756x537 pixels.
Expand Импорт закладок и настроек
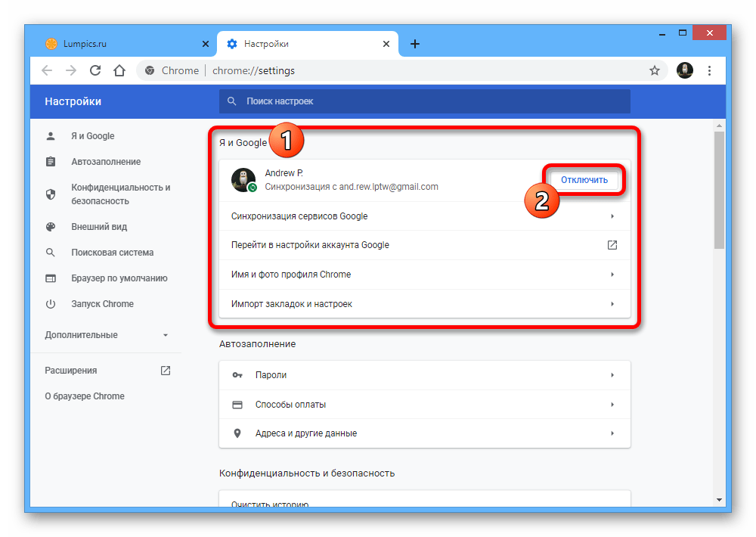pyautogui.click(x=424, y=304)
